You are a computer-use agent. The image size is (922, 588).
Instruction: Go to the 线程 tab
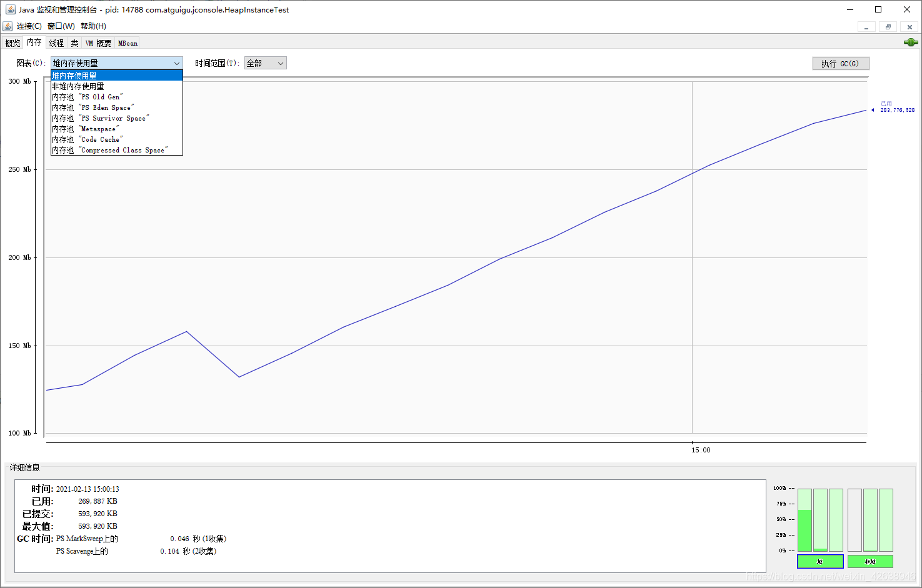pyautogui.click(x=56, y=43)
